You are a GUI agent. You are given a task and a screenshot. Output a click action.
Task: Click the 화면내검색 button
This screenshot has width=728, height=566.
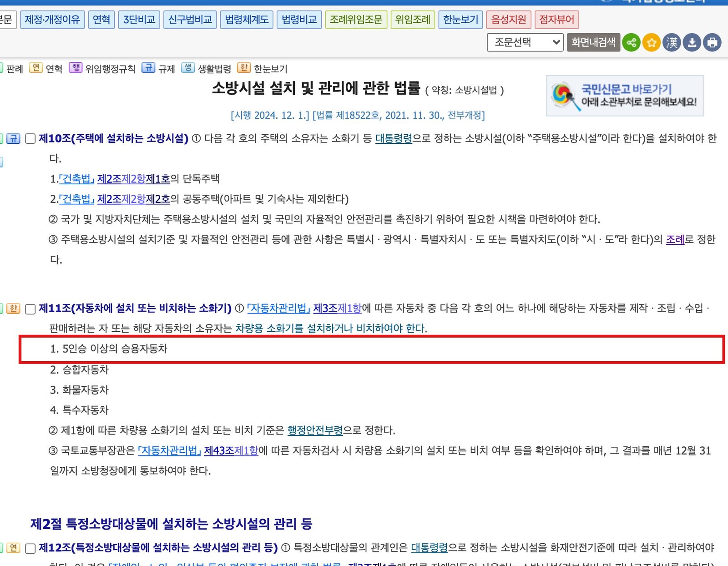(593, 42)
